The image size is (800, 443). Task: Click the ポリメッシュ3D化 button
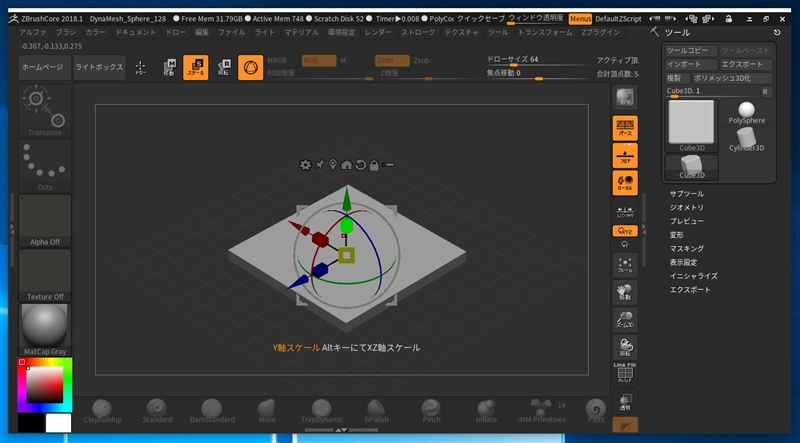pos(732,78)
